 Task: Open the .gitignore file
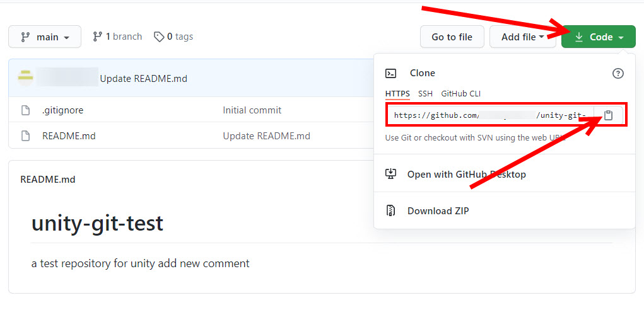coord(63,110)
